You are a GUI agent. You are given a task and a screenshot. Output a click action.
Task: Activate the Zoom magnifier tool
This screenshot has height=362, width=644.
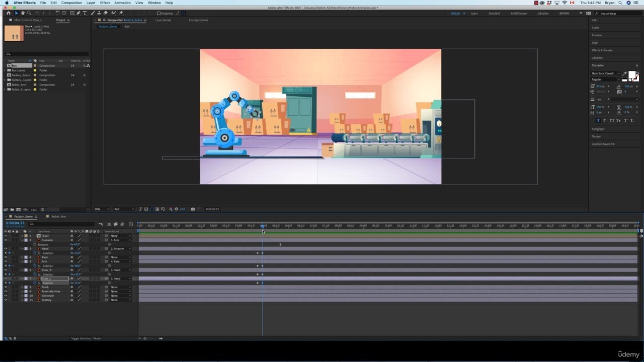[29, 13]
